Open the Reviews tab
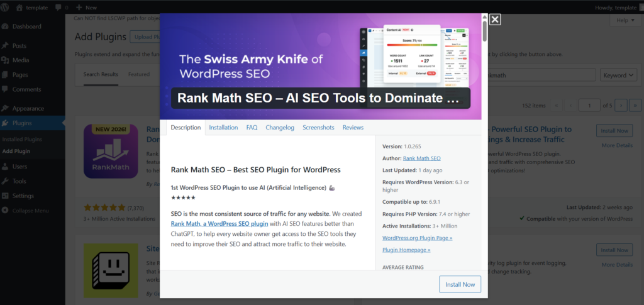 [x=353, y=128]
